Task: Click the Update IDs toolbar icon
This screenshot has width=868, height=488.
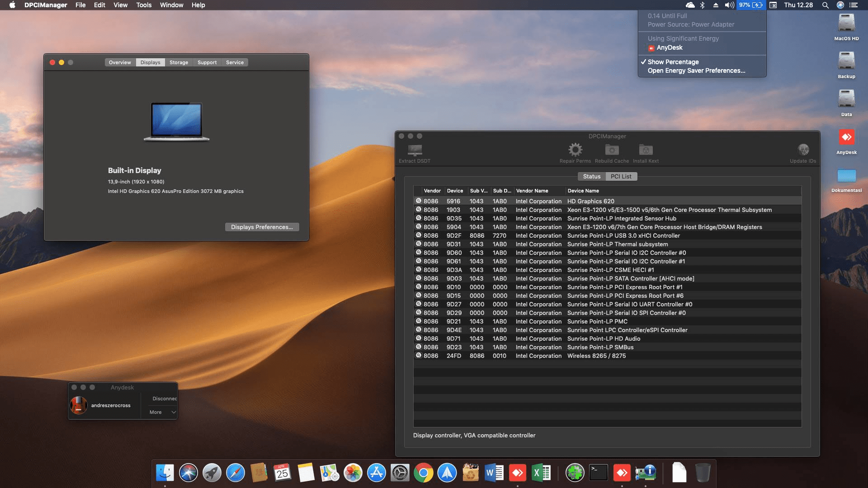Action: click(803, 150)
